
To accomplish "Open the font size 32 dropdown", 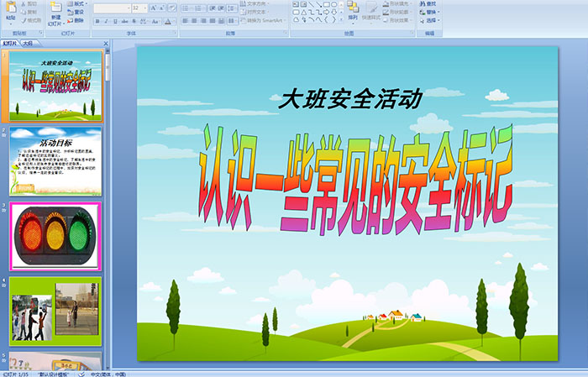I will pyautogui.click(x=145, y=8).
